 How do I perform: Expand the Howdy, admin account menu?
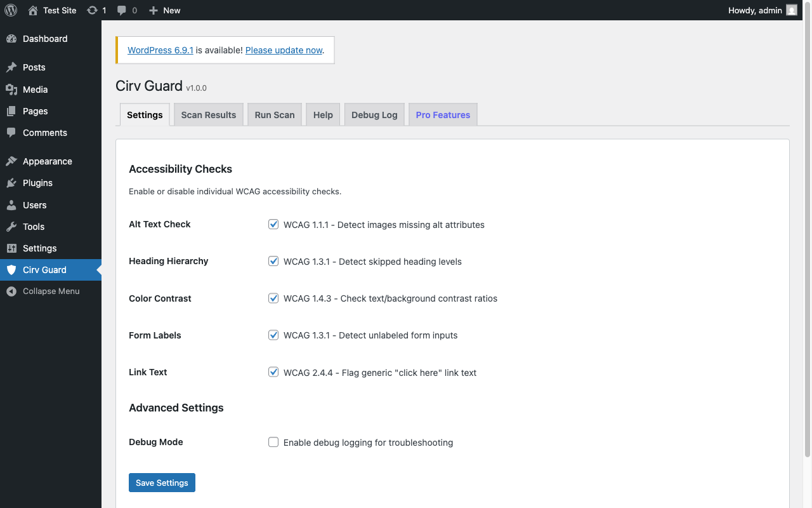(x=755, y=10)
